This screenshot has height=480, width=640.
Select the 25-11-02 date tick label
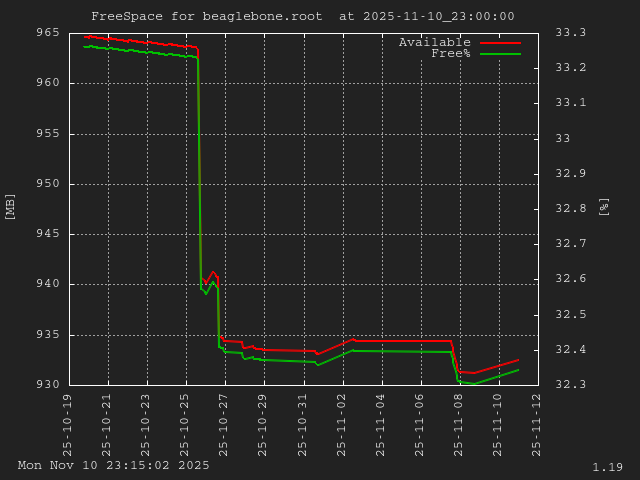tap(343, 423)
